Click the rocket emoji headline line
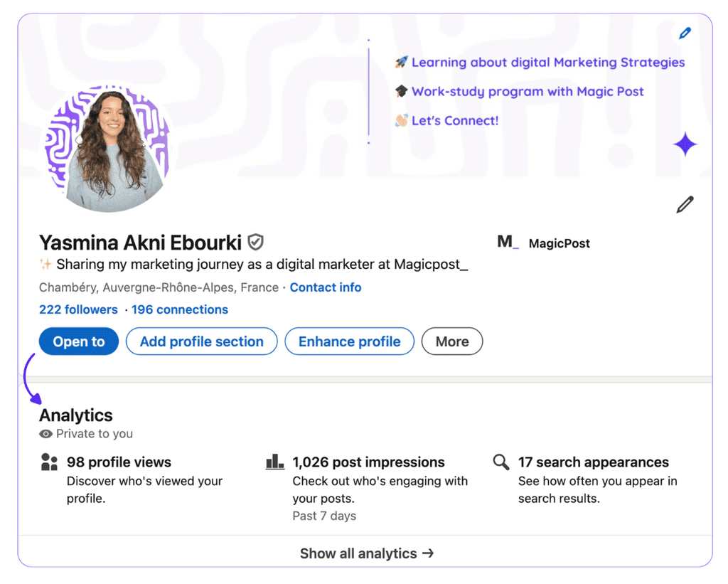Screen dimensions: 728x584 [x=547, y=63]
